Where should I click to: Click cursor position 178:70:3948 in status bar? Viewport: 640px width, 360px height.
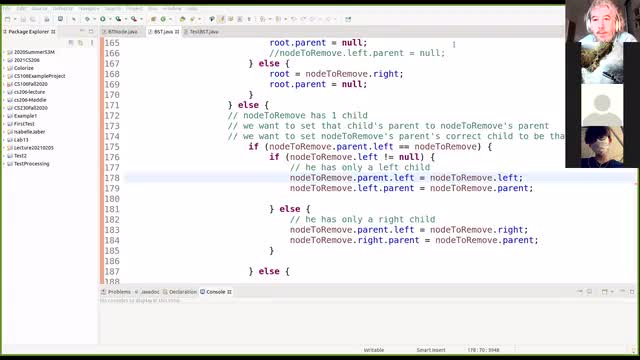(x=483, y=350)
